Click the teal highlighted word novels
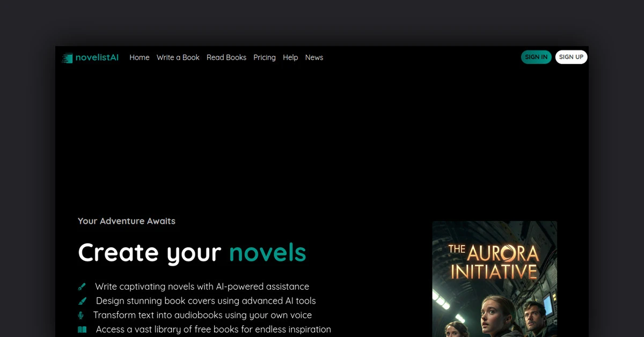This screenshot has height=337, width=644. [x=267, y=252]
